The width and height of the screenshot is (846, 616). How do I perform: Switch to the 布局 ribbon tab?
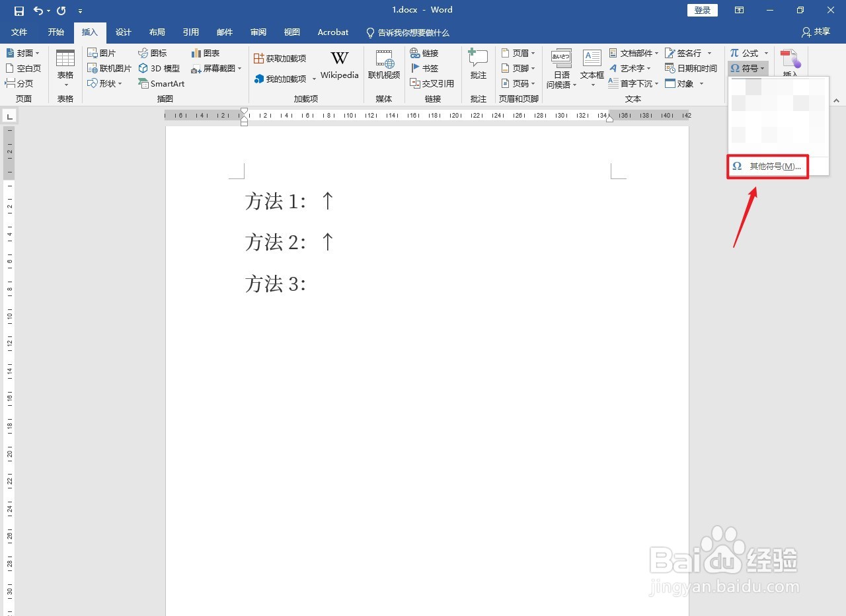[x=157, y=32]
